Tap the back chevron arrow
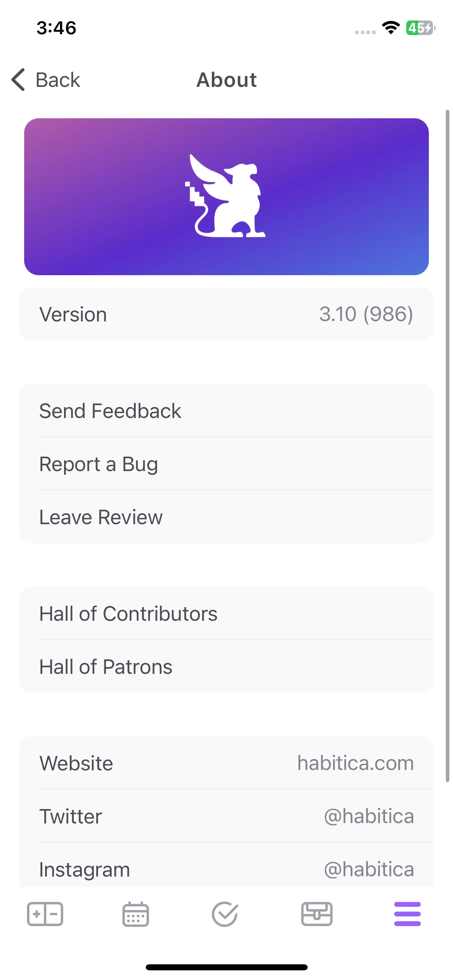The height and width of the screenshot is (980, 453). tap(18, 80)
